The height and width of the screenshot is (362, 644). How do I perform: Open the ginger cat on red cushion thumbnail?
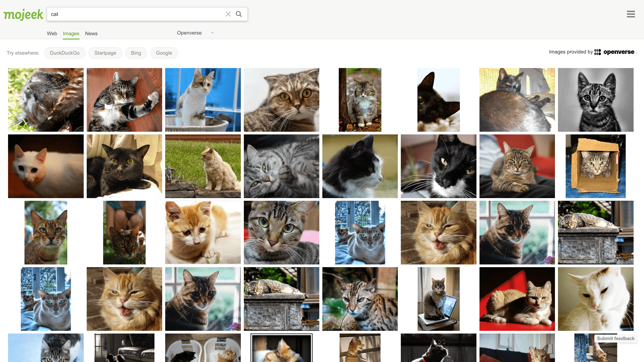517,299
